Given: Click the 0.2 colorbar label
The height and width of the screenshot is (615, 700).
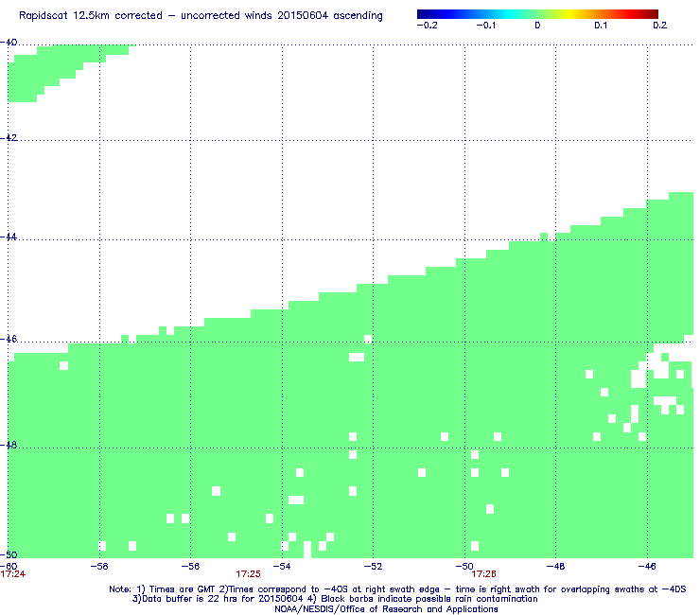Looking at the screenshot, I should [x=660, y=26].
